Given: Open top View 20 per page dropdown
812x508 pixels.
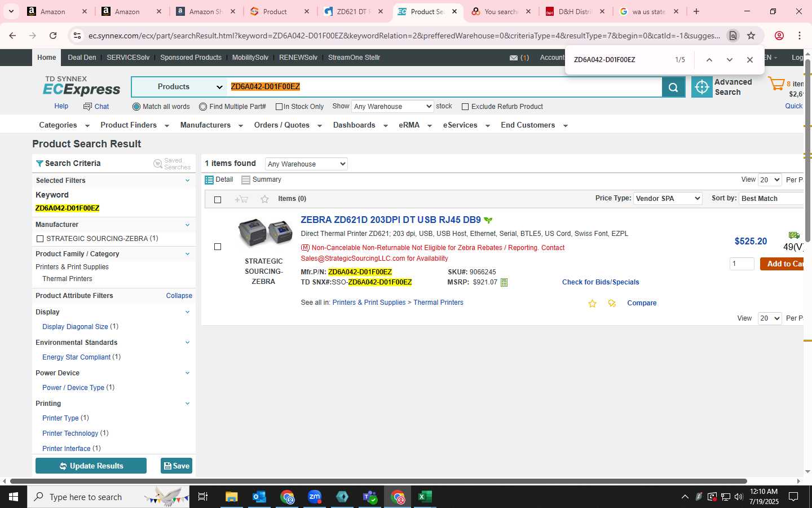Looking at the screenshot, I should point(770,179).
